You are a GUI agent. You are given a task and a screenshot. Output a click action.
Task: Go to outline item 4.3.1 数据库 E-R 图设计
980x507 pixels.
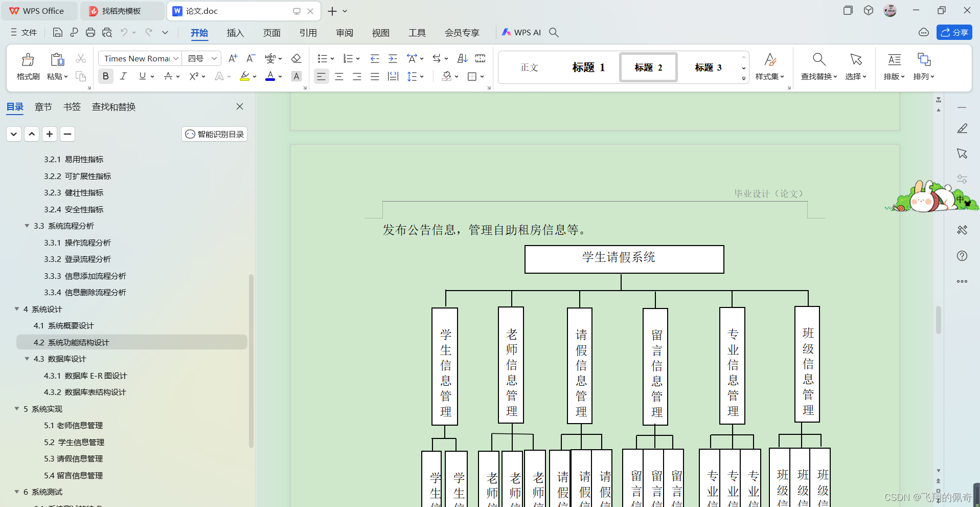click(85, 376)
